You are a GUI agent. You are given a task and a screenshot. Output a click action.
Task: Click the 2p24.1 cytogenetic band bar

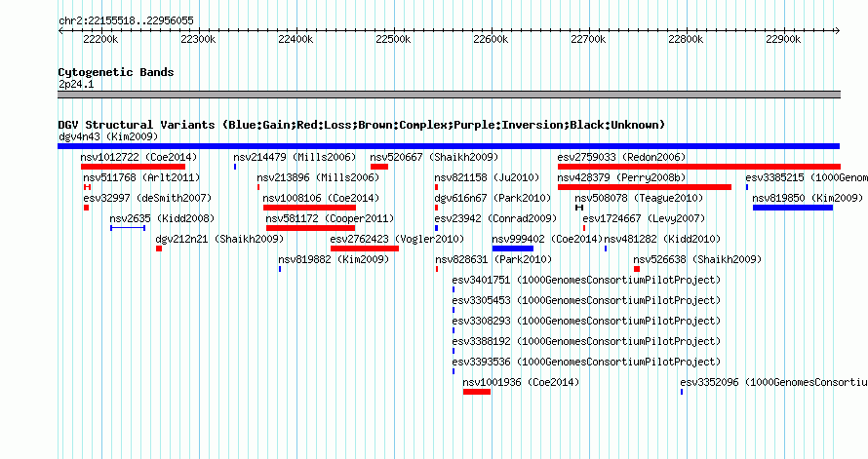449,95
